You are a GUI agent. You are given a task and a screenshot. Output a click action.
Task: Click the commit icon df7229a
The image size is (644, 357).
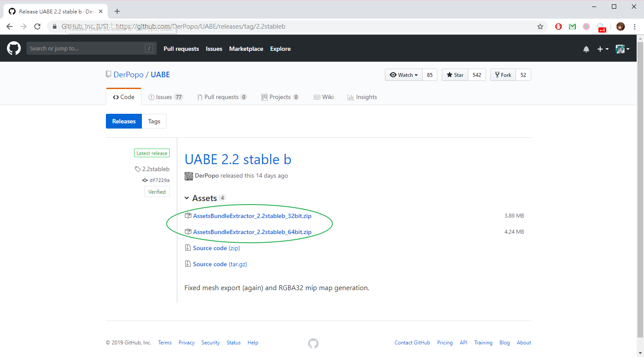(145, 180)
